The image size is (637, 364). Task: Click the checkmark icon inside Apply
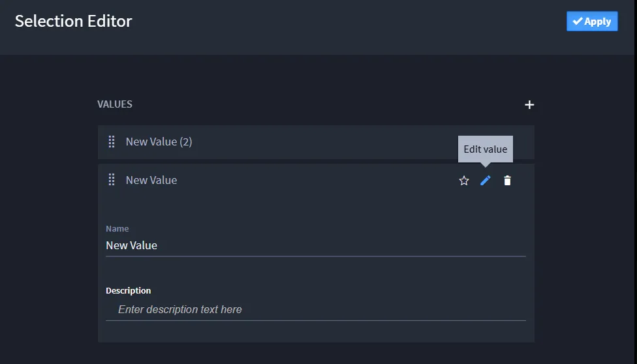coord(577,21)
